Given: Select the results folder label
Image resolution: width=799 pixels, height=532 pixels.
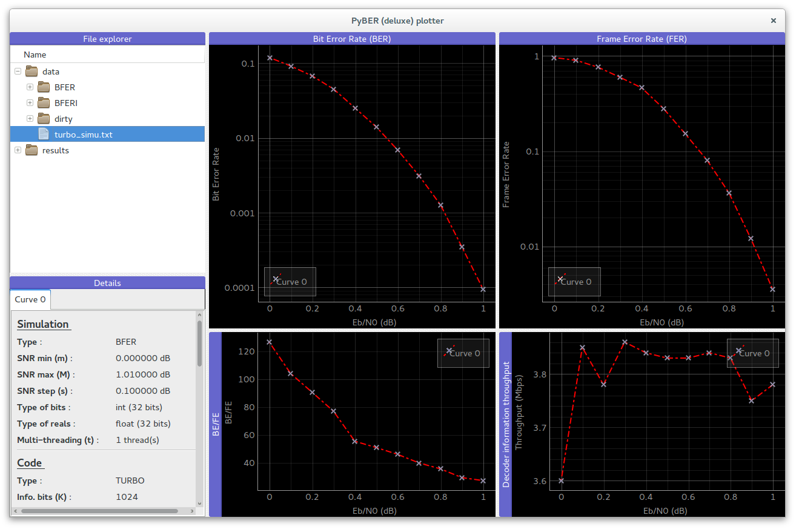Looking at the screenshot, I should pos(56,150).
